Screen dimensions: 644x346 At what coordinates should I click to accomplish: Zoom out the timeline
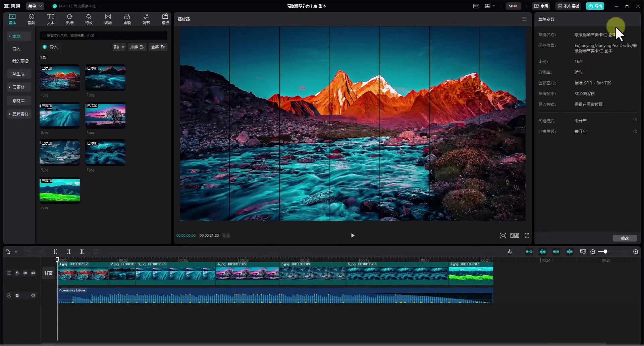(x=593, y=252)
